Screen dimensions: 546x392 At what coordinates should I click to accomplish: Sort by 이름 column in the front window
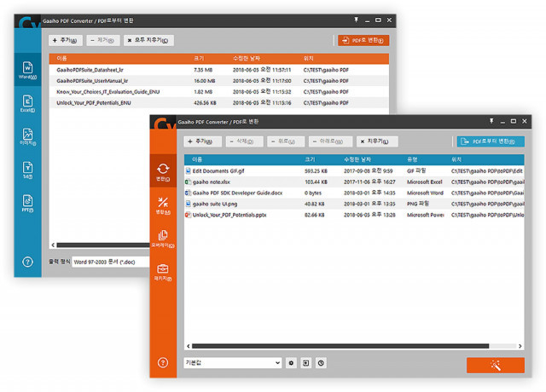(197, 159)
